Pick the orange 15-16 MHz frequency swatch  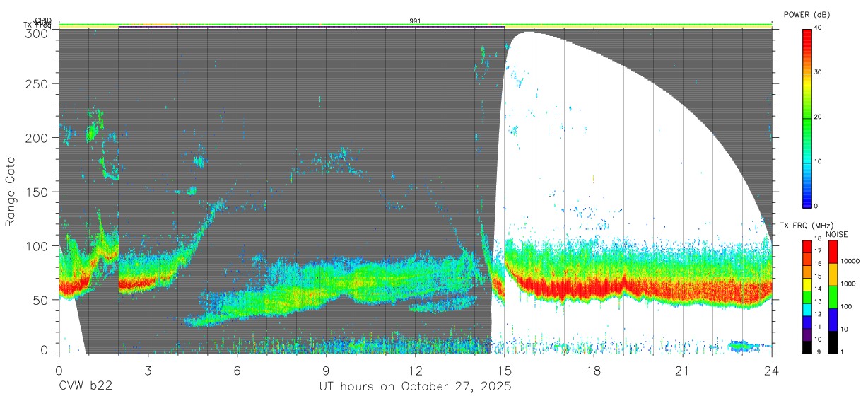807,272
